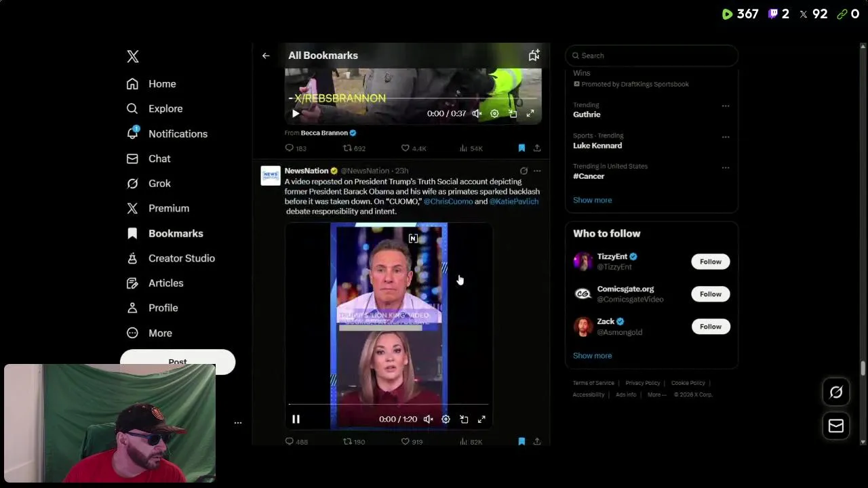This screenshot has width=868, height=488.
Task: Follow Comicsgate.org
Action: tap(711, 294)
